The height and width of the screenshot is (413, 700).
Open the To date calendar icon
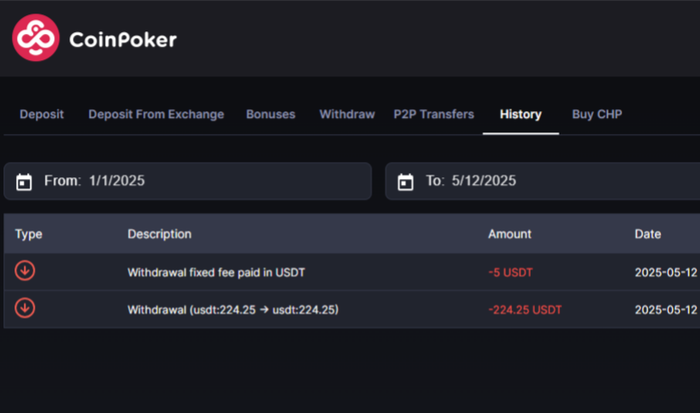(x=405, y=182)
